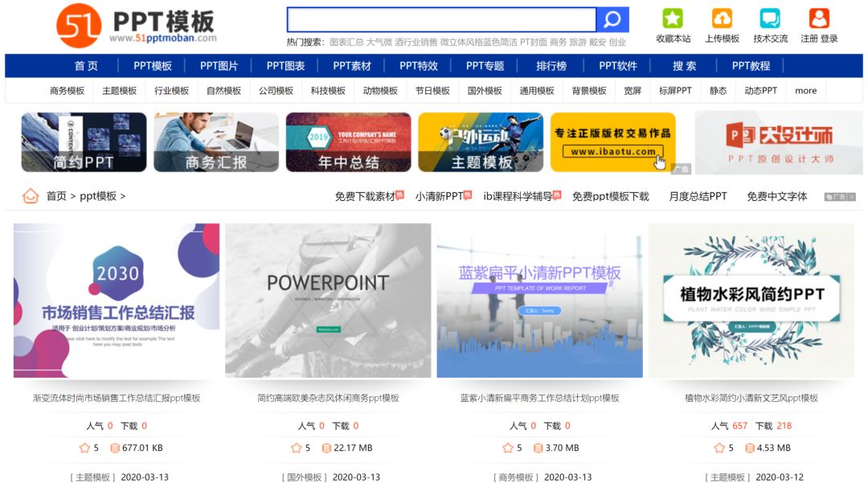Expand the more category link
Viewport: 868px width, 491px height.
(x=805, y=91)
